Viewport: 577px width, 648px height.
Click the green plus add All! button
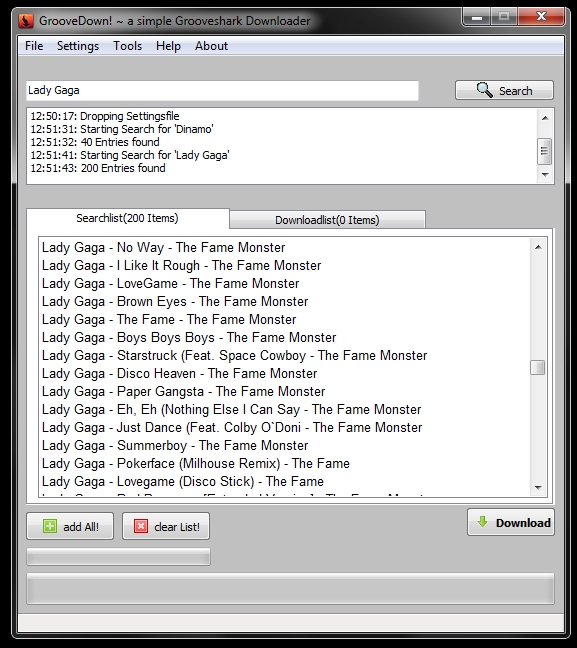point(70,526)
